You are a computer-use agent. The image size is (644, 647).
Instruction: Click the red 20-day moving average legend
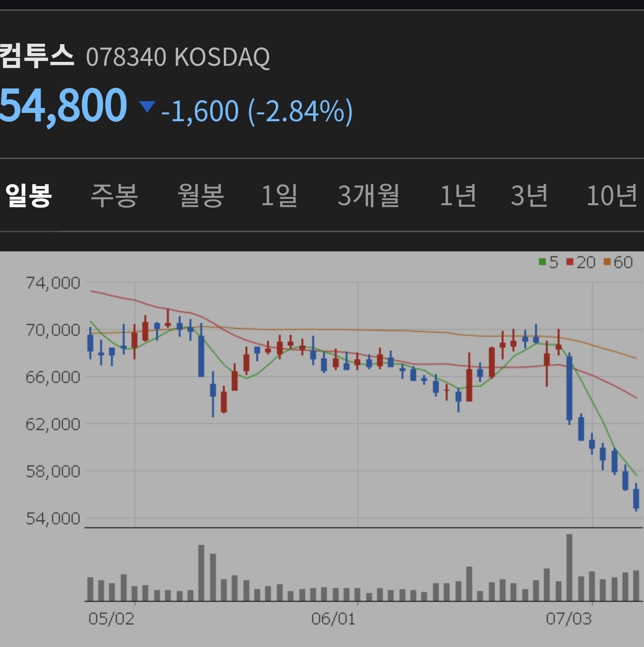tap(581, 262)
